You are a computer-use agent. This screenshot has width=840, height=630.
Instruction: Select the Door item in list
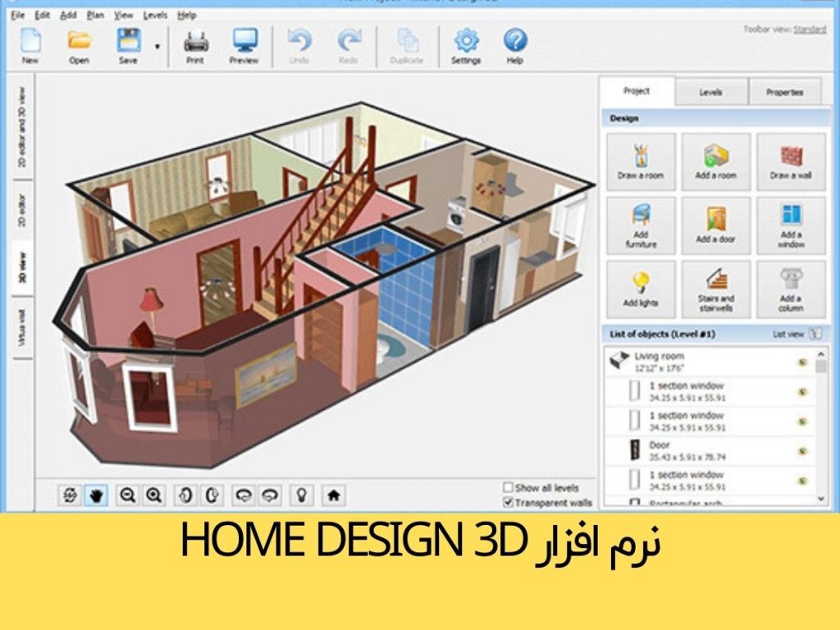tap(710, 451)
